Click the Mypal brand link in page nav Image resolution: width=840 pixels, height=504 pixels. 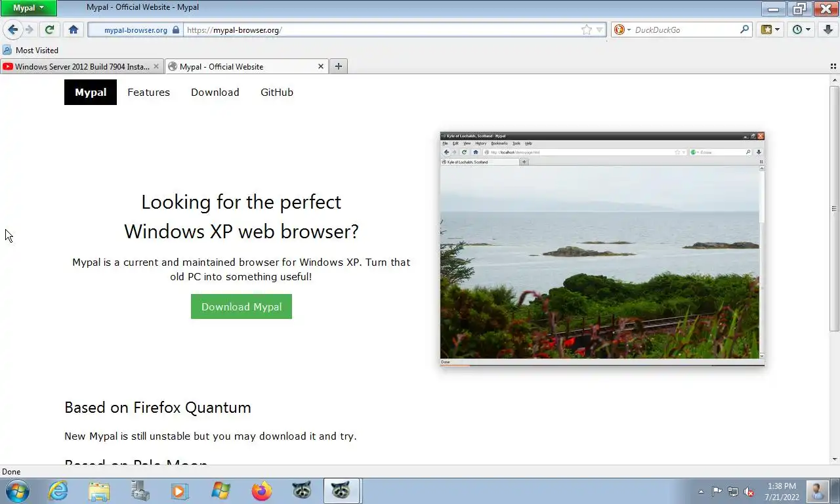(91, 92)
